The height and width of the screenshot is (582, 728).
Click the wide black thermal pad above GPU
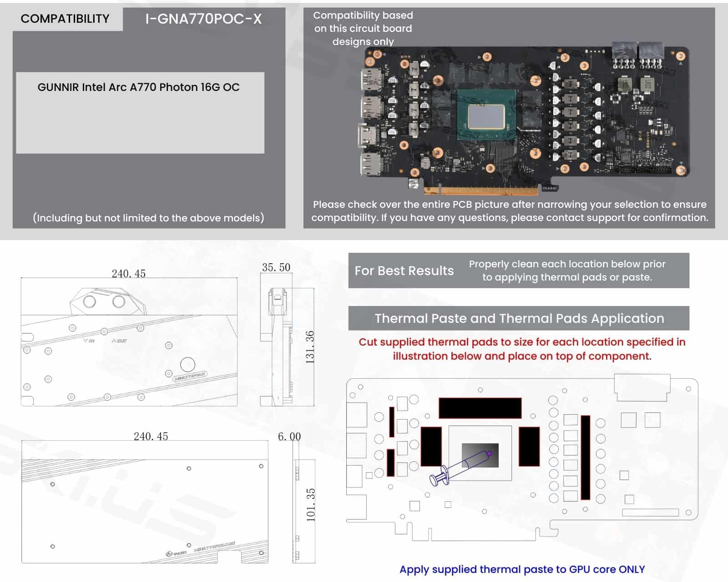click(x=480, y=408)
